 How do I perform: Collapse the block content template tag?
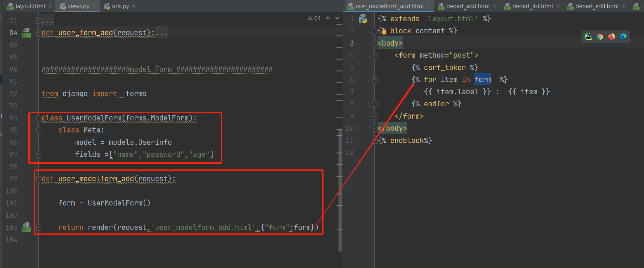(374, 31)
